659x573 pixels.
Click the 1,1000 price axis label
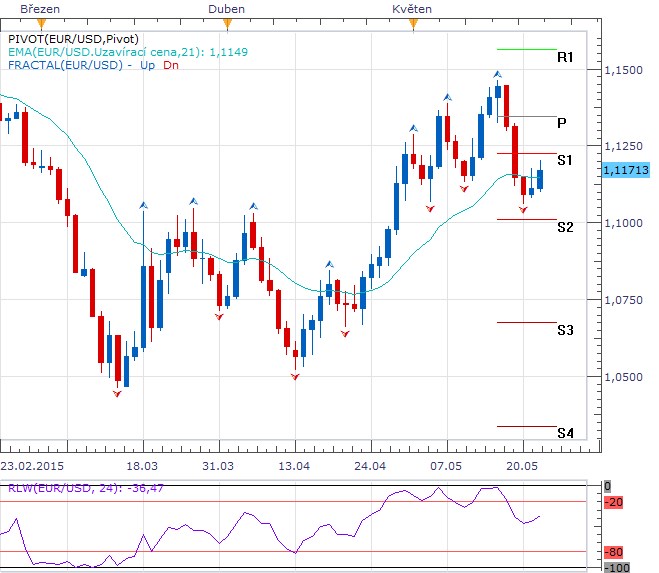[x=623, y=223]
